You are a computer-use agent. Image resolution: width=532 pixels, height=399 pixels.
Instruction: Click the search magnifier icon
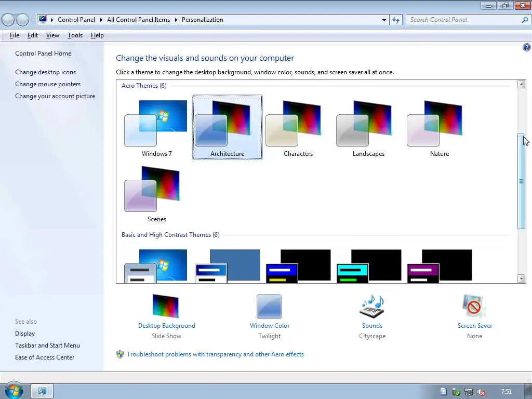pyautogui.click(x=525, y=20)
